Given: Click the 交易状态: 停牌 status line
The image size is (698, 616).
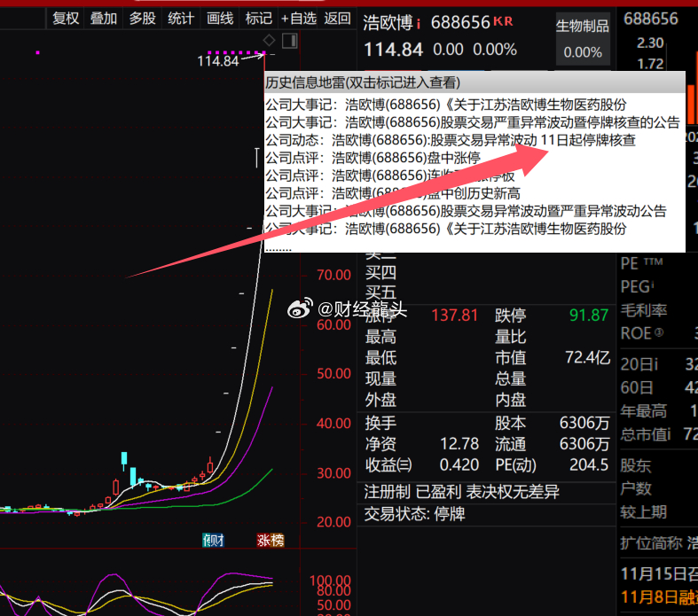Looking at the screenshot, I should [414, 514].
